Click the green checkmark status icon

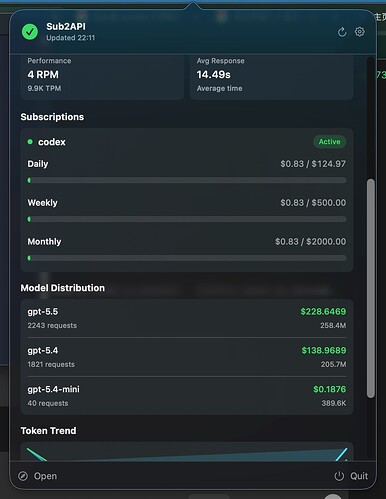[30, 32]
